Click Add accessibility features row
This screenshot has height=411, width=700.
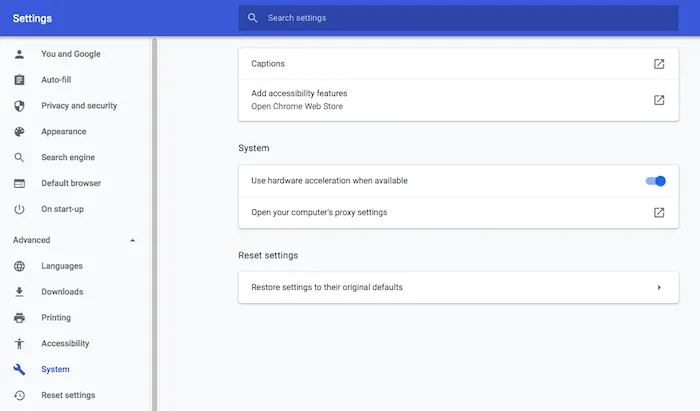[458, 100]
